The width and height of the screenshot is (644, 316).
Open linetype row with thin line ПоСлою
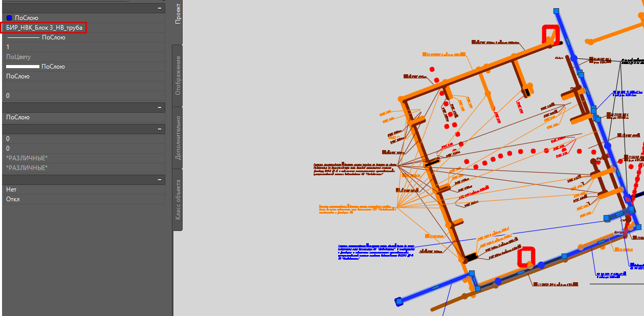pos(83,37)
